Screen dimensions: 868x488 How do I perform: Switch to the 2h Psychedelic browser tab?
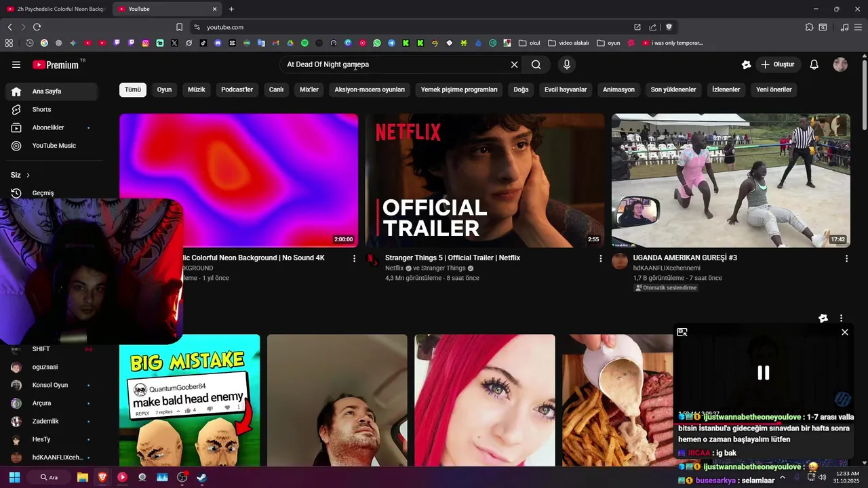click(56, 9)
